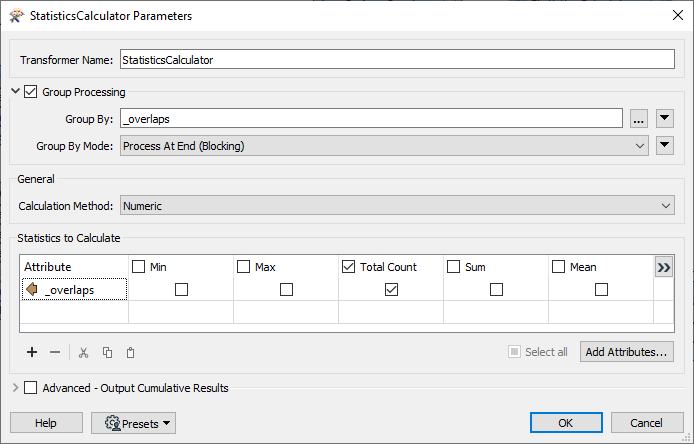Check Sum for the _overlaps row

(496, 290)
